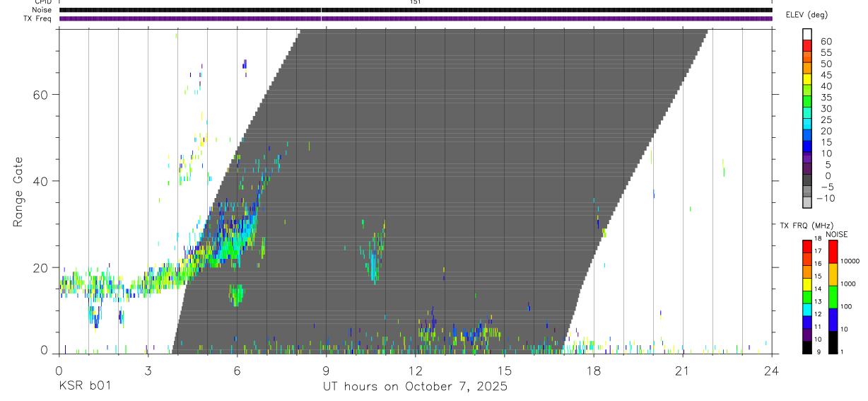The height and width of the screenshot is (401, 868).
Task: Click the "TX FRQ (MHz)" legend title
Action: [807, 226]
